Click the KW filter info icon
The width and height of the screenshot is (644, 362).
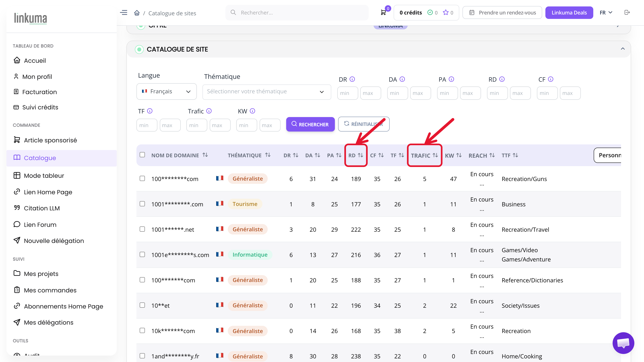pos(253,111)
